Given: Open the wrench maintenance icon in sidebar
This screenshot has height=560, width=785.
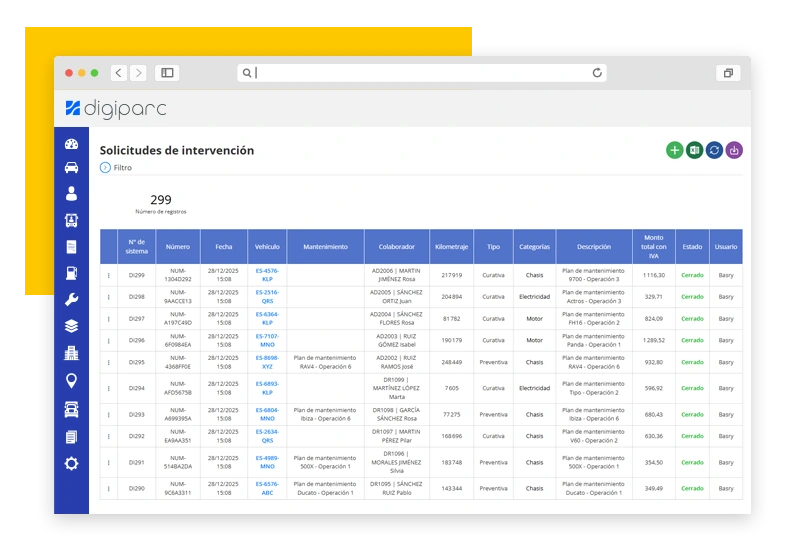Looking at the screenshot, I should click(x=71, y=299).
